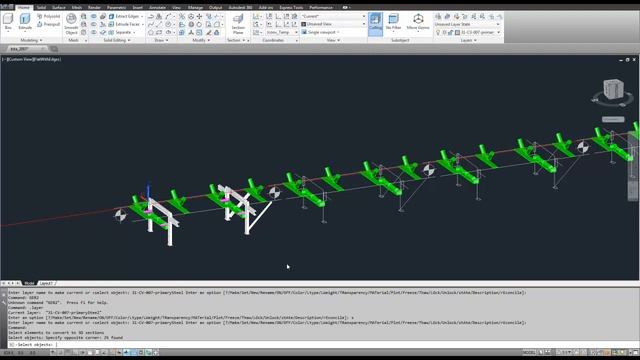This screenshot has width=640, height=360.
Task: Click the MODEL button in the status bar
Action: pos(529,352)
